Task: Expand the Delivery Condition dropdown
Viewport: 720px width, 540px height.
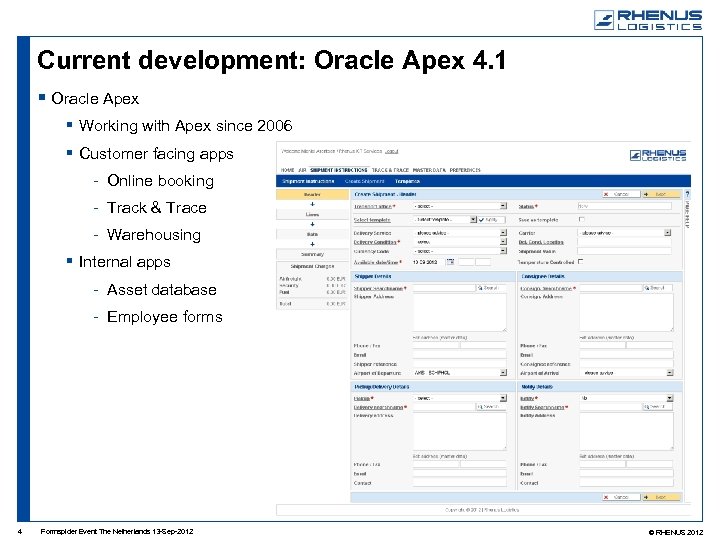Action: coord(460,242)
